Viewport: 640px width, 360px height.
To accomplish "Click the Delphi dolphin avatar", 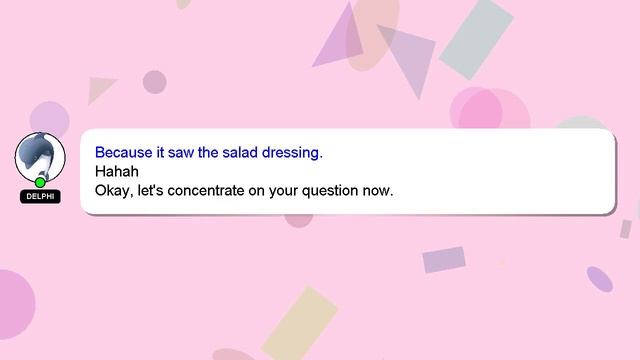I will pyautogui.click(x=40, y=158).
